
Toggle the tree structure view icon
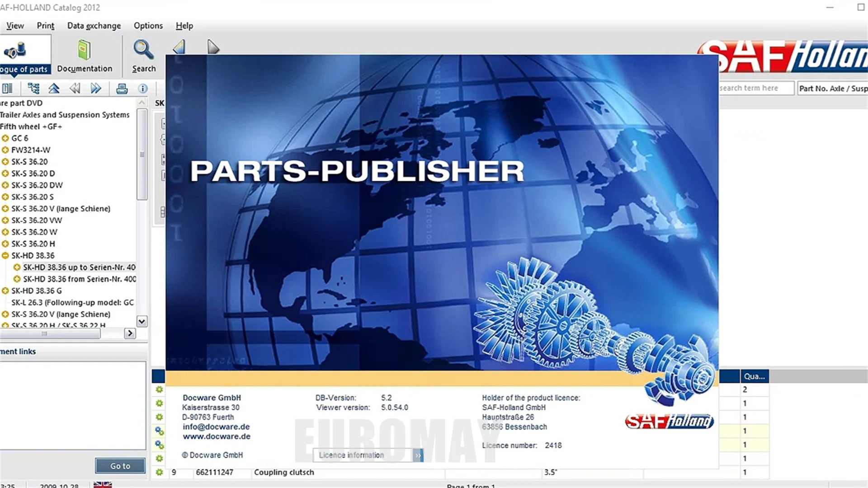point(33,89)
